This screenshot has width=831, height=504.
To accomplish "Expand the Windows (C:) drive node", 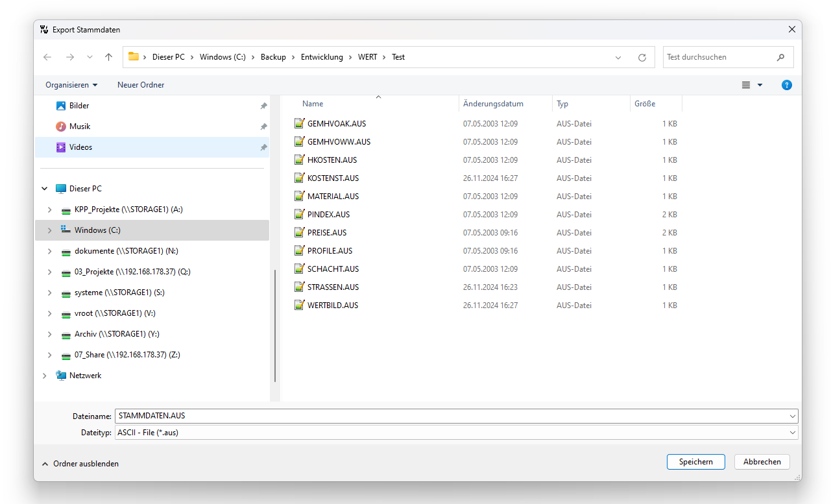I will click(50, 230).
